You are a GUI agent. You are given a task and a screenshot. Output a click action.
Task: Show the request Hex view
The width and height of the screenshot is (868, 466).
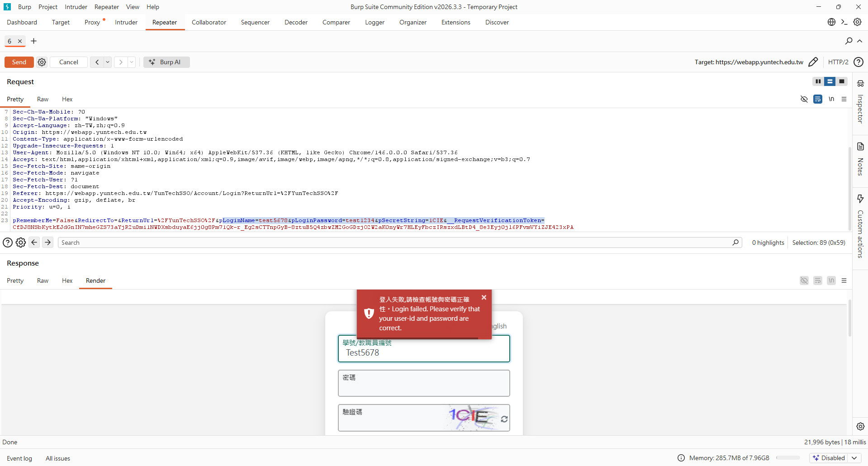click(67, 99)
